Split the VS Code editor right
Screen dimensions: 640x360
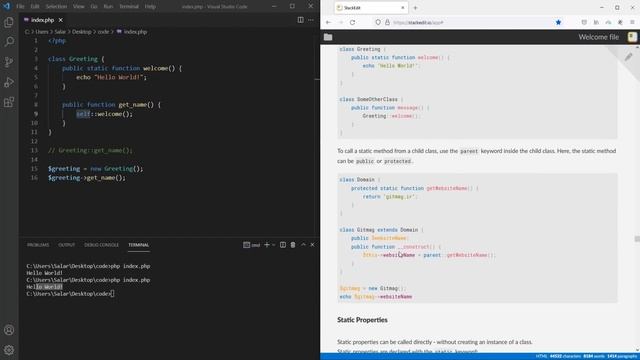tap(300, 20)
